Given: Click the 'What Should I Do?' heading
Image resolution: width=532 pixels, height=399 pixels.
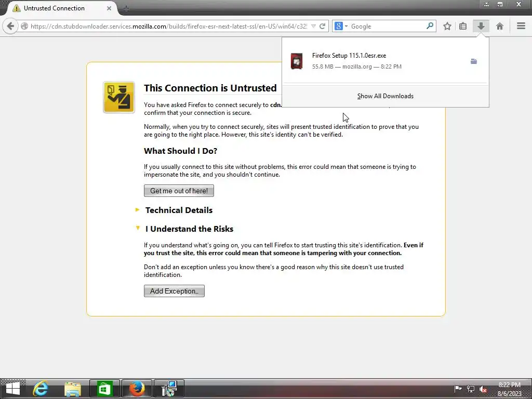Looking at the screenshot, I should [180, 151].
